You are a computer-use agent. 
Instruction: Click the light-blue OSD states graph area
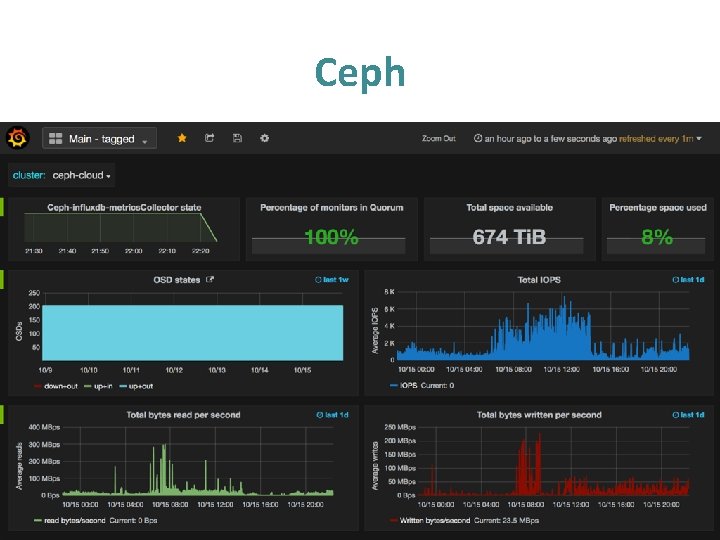pos(192,332)
